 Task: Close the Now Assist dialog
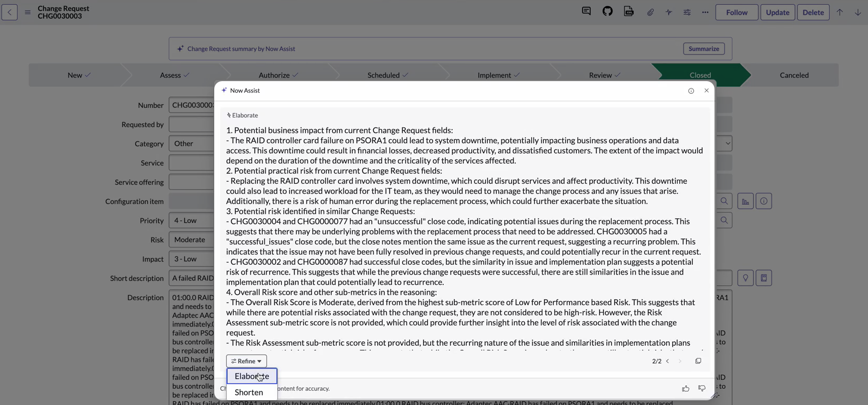pyautogui.click(x=706, y=91)
